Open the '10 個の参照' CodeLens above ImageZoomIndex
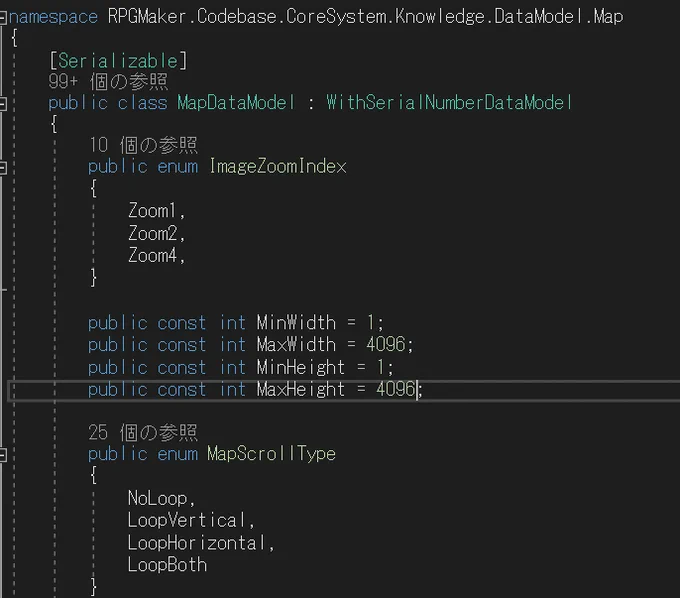The image size is (680, 598). [143, 145]
